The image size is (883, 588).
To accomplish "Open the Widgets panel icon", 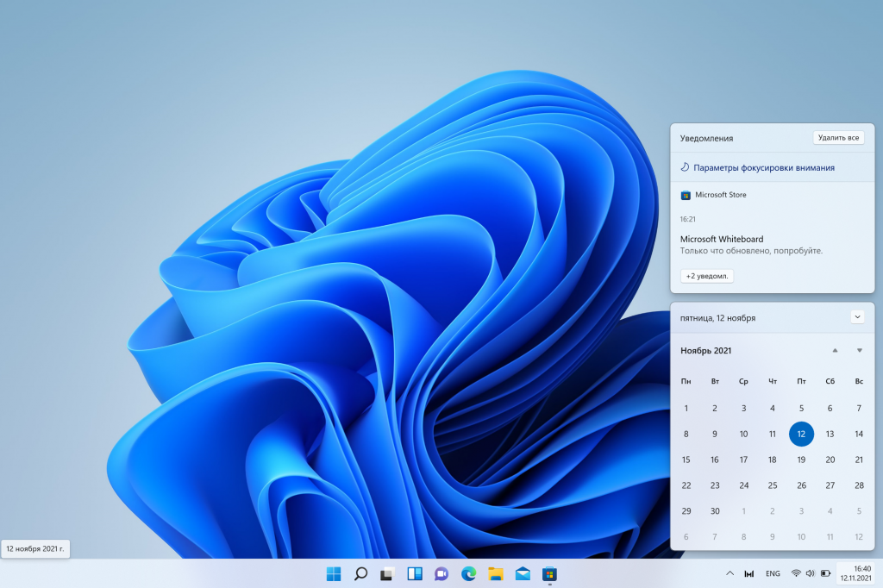I will pyautogui.click(x=415, y=573).
